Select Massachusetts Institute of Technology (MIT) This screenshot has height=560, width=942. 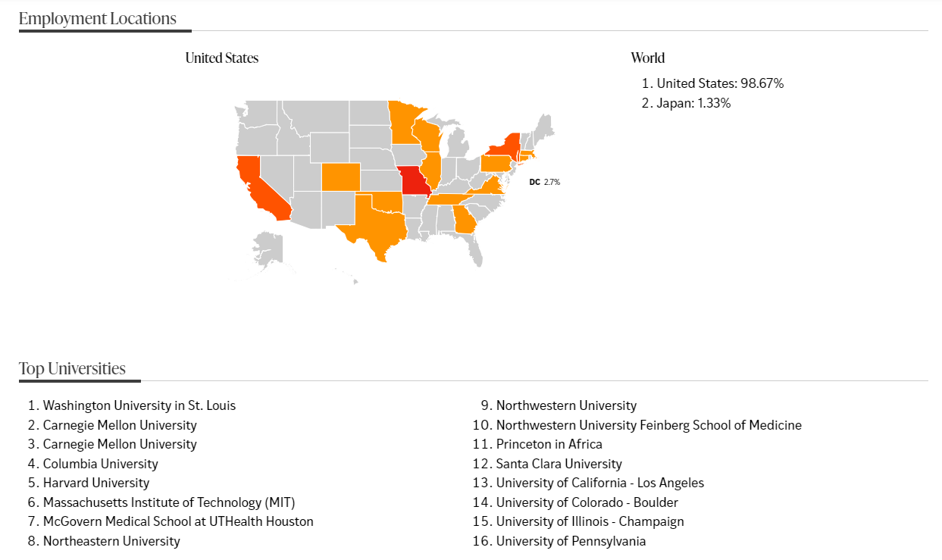169,502
